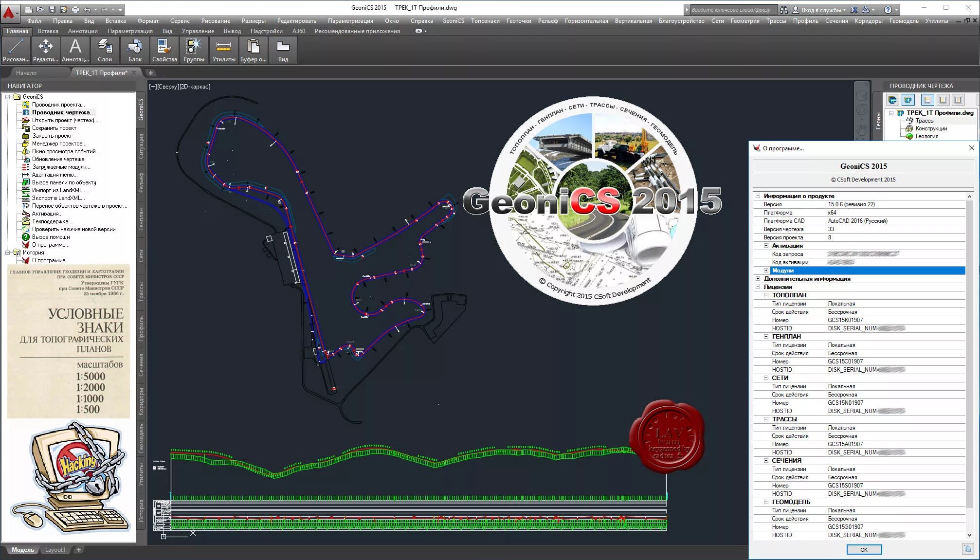This screenshot has height=560, width=980.
Task: Collapse ТРЕК_1Т Профили.dwg tree node
Action: 891,113
